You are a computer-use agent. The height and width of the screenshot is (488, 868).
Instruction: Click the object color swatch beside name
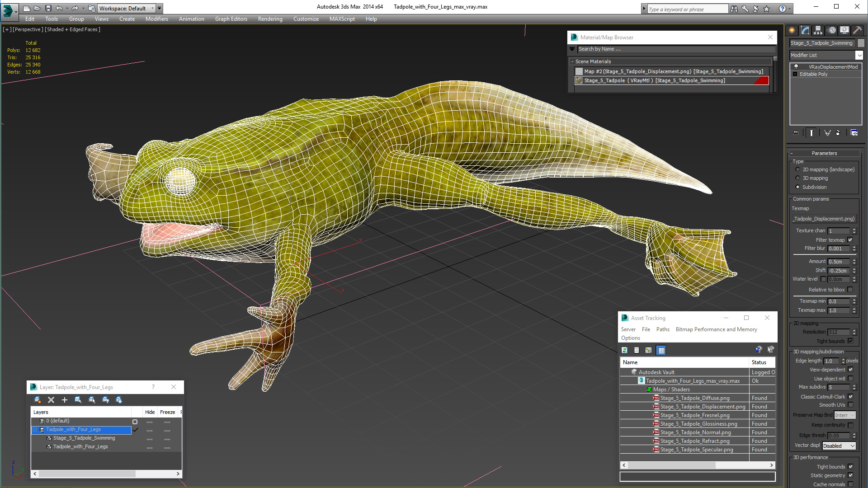[x=861, y=43]
